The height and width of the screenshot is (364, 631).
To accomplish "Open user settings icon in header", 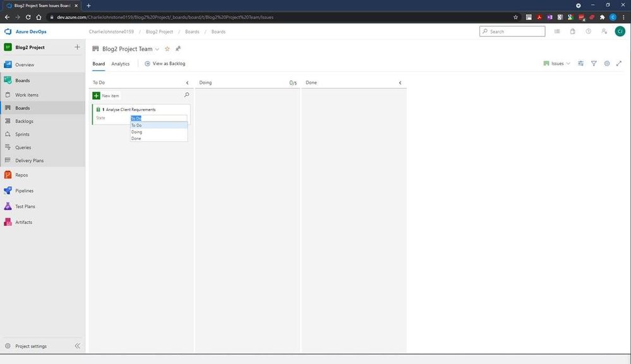I will click(604, 32).
